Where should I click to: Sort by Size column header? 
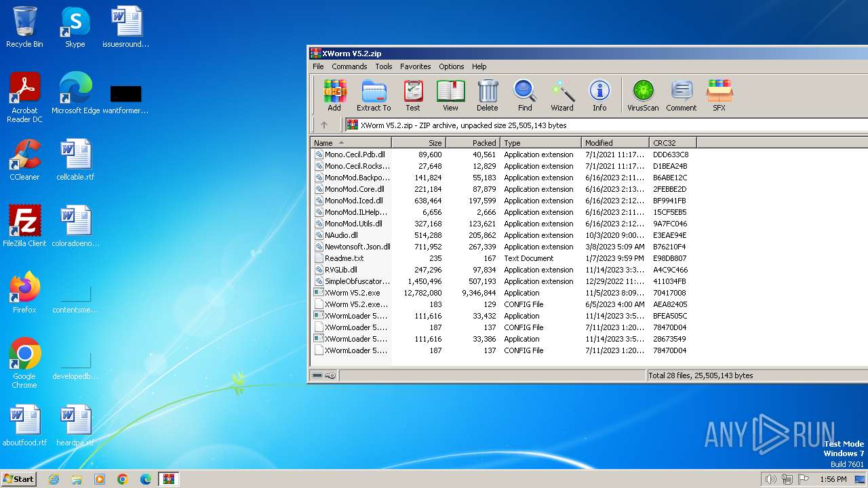[x=418, y=142]
